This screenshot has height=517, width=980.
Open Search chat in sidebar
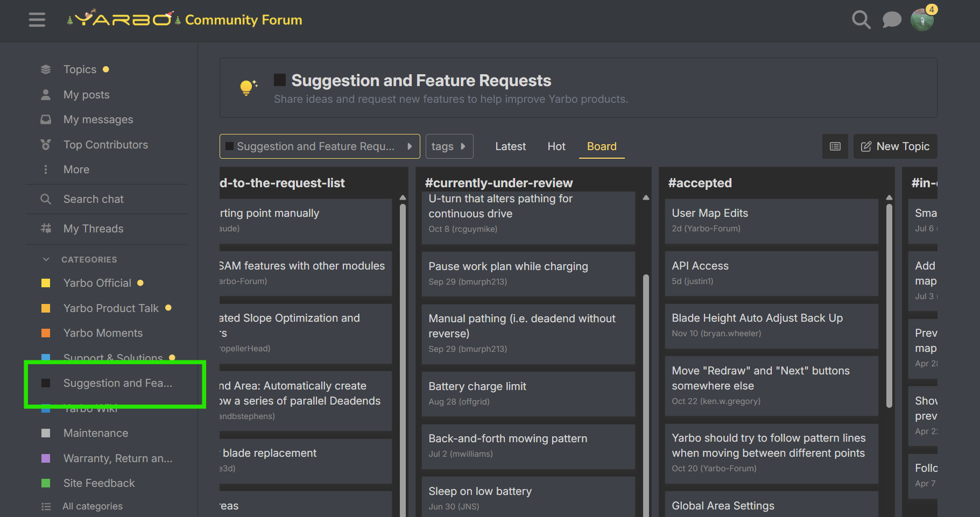point(93,199)
